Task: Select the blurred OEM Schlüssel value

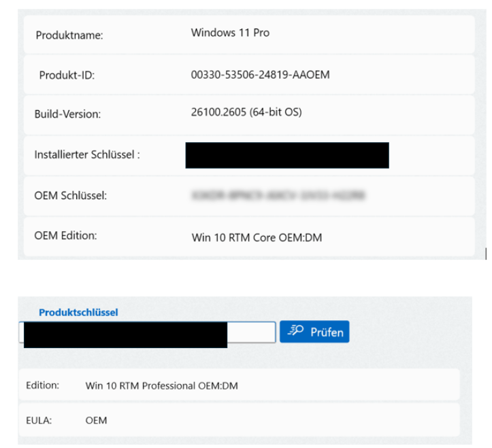Action: tap(278, 195)
